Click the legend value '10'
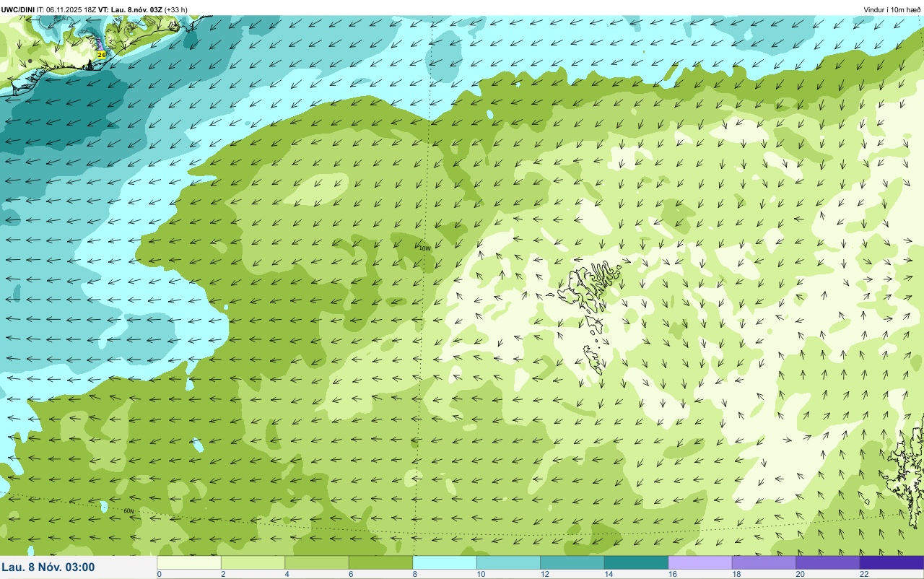 [480, 574]
